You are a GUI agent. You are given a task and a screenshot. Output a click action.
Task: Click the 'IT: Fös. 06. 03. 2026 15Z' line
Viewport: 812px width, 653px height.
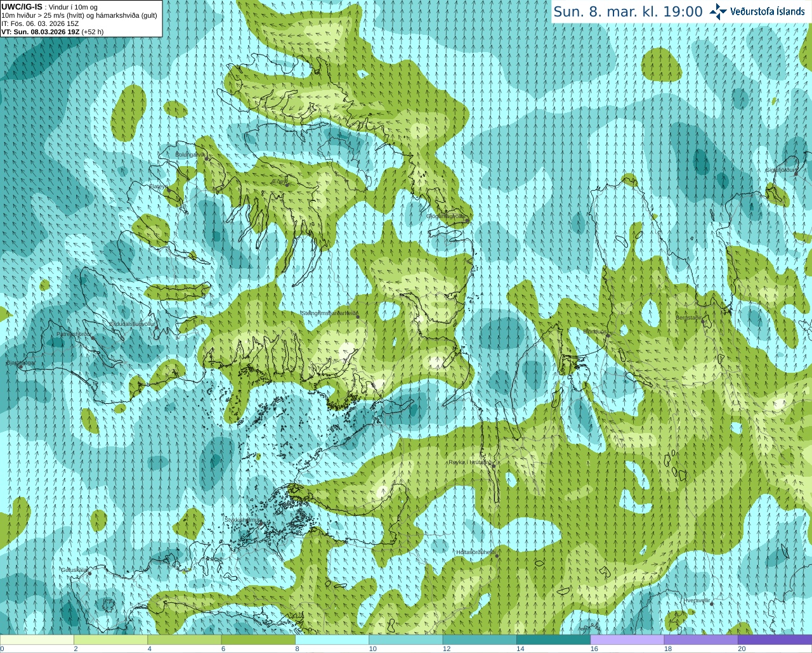point(40,23)
